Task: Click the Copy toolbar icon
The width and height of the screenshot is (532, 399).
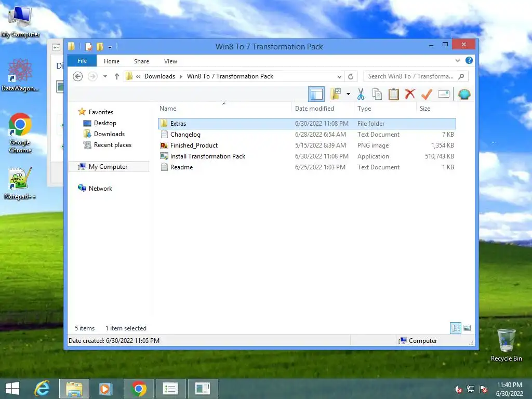Action: (377, 94)
